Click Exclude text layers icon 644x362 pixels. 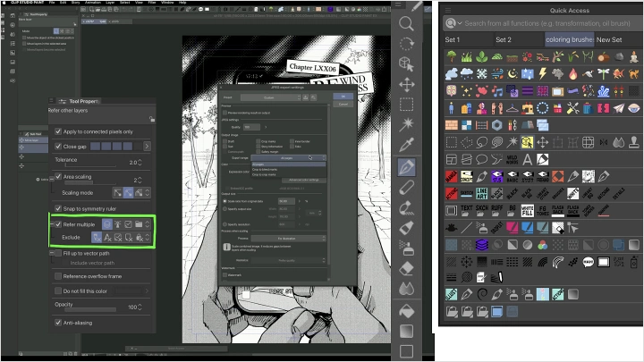coord(107,237)
